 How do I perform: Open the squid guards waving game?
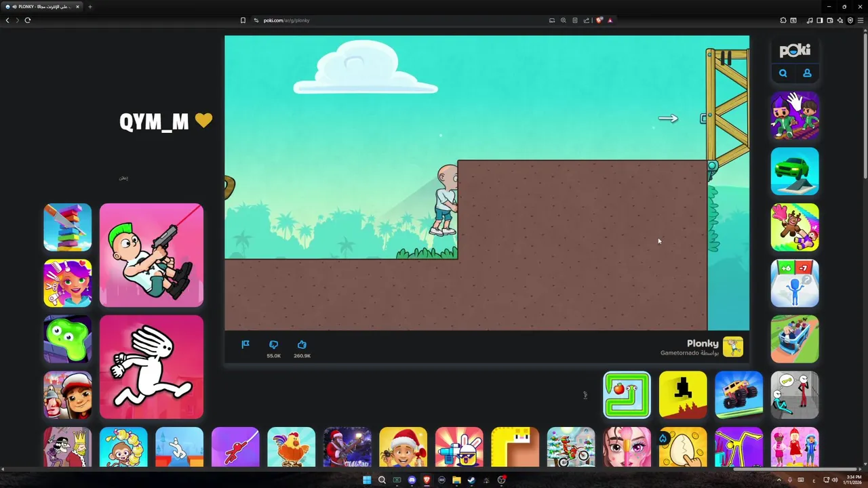[795, 116]
